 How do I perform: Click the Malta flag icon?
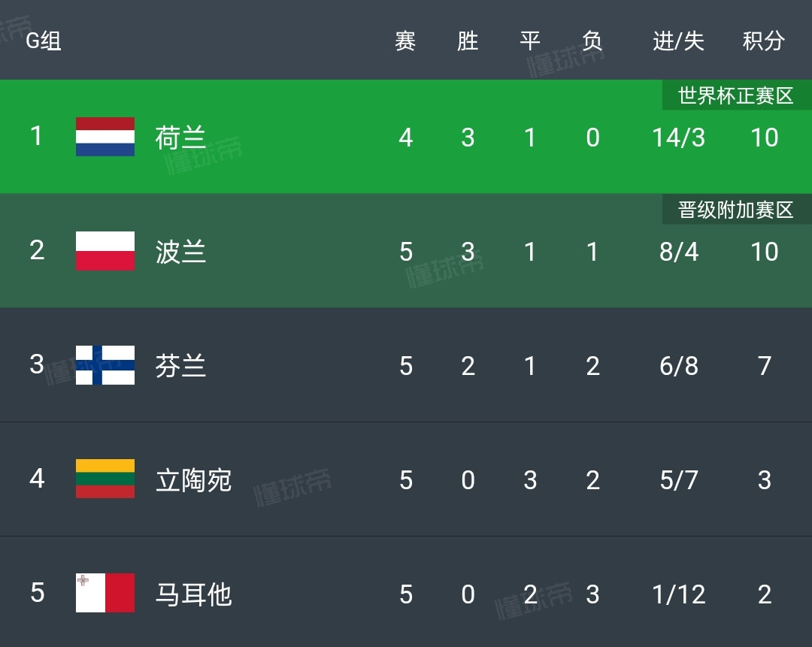tap(105, 593)
